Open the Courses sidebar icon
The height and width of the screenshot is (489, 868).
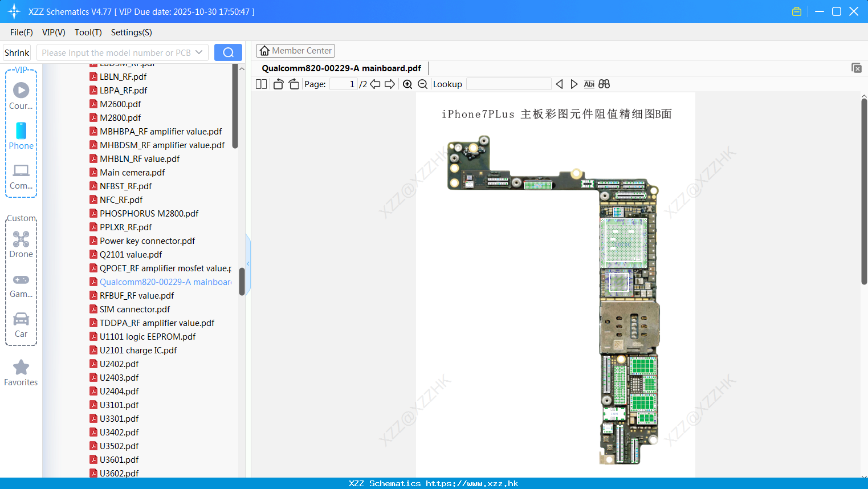point(21,96)
